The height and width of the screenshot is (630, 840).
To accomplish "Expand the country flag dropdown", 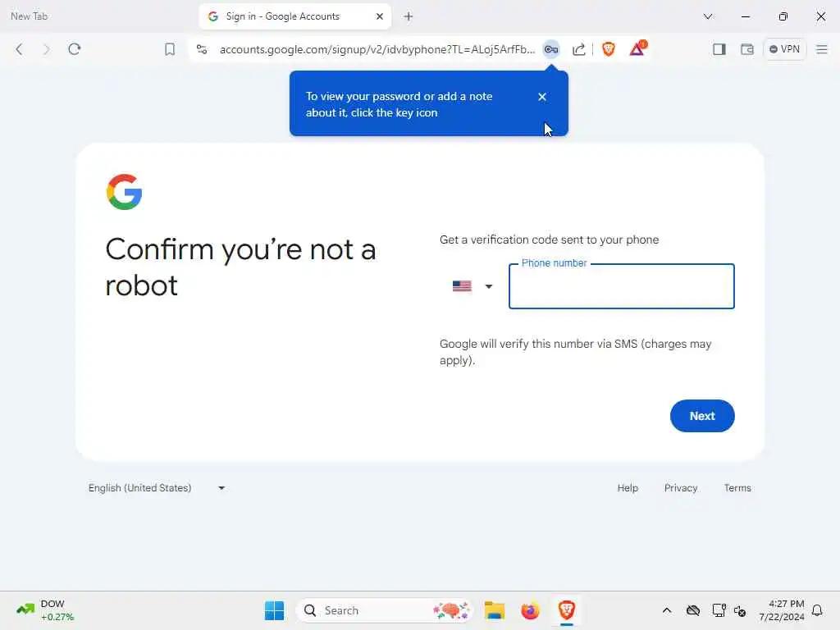I will click(472, 286).
